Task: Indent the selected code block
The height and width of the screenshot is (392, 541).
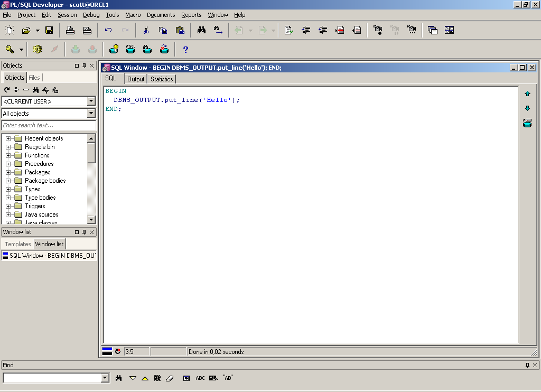Action: point(306,30)
